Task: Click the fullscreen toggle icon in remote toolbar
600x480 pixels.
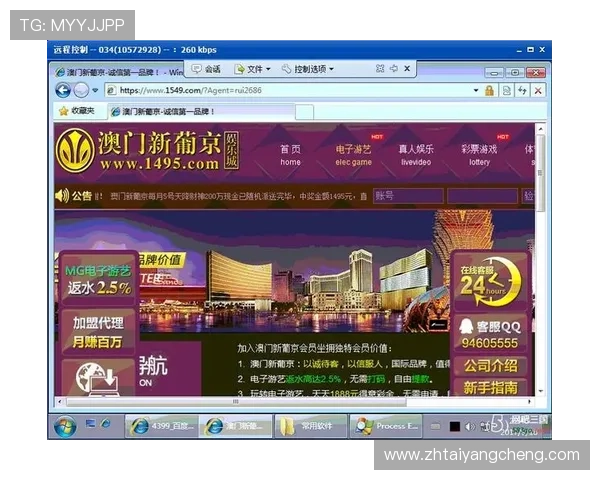Action: [380, 69]
